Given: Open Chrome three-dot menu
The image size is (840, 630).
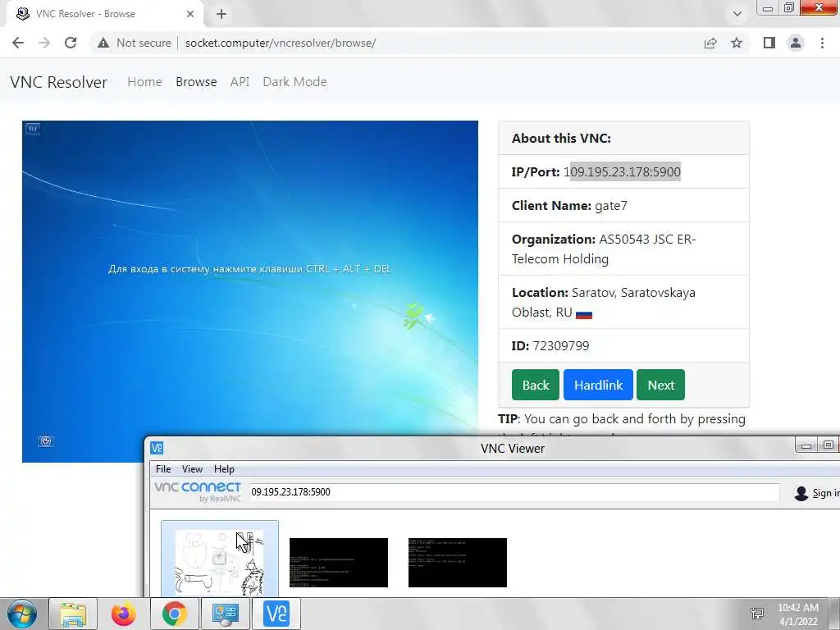Looking at the screenshot, I should click(822, 43).
